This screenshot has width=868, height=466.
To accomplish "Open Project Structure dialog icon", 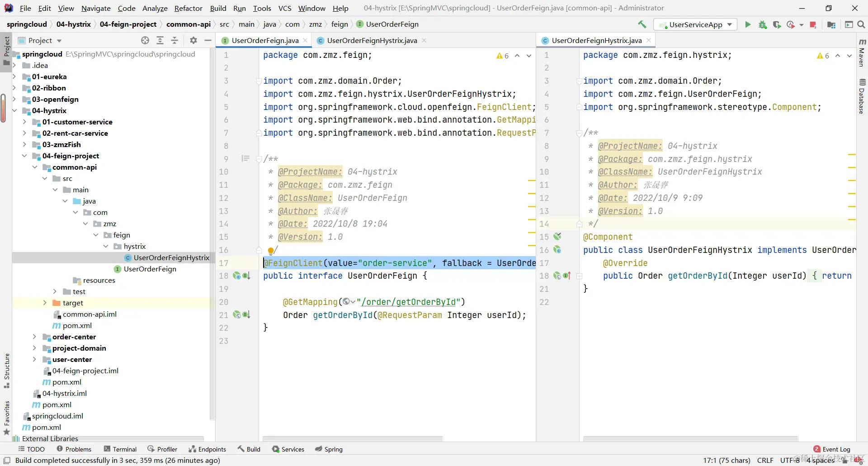I will click(831, 24).
